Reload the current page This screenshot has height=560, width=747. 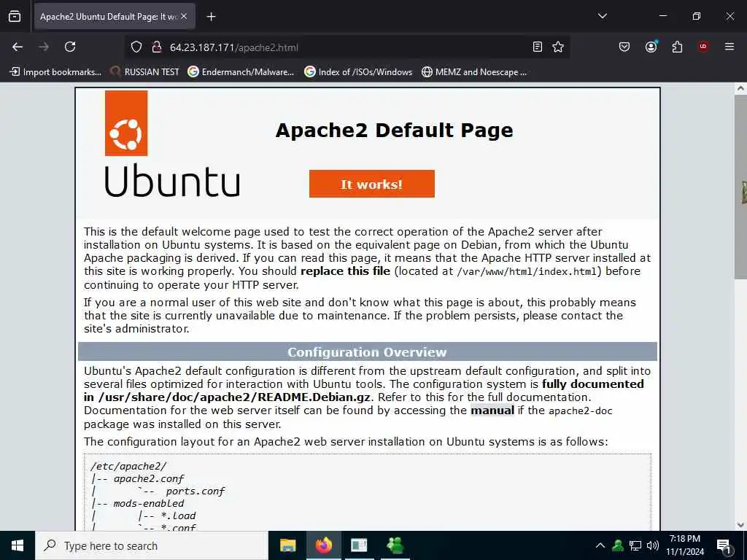coord(70,47)
